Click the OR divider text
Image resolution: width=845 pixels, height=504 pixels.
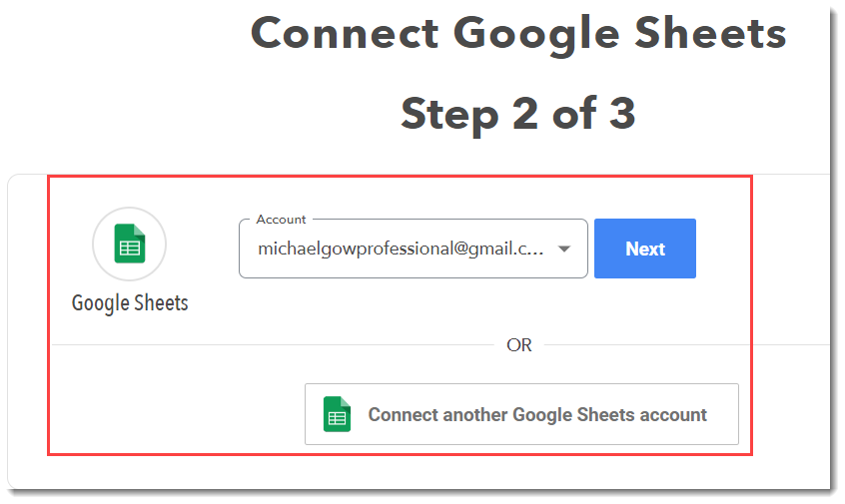pos(519,345)
